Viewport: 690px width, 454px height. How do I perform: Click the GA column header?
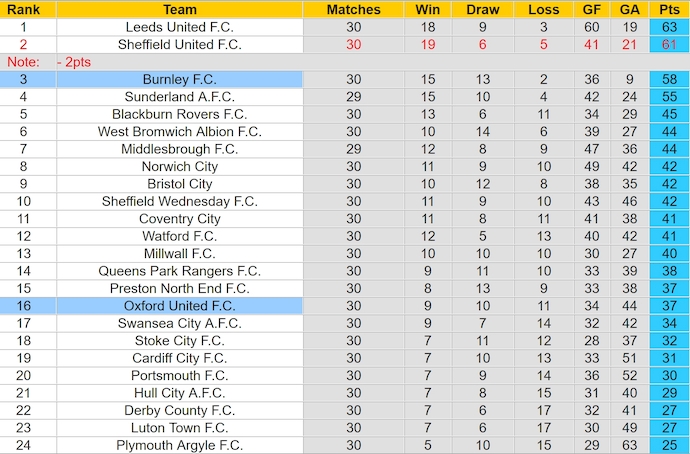628,9
